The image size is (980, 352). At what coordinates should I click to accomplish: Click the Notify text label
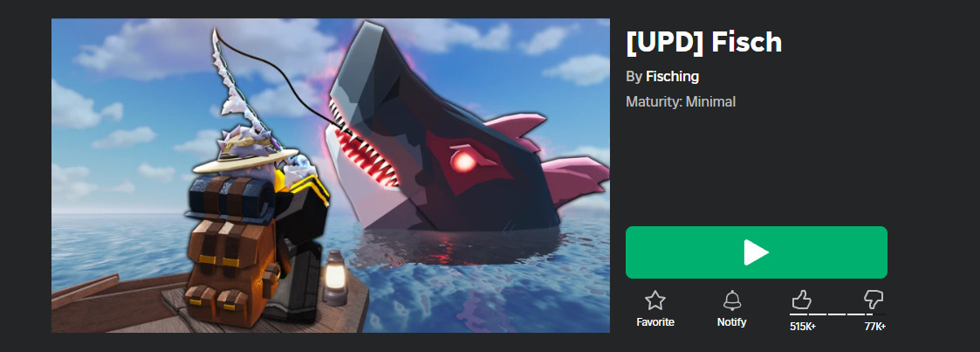click(x=732, y=322)
